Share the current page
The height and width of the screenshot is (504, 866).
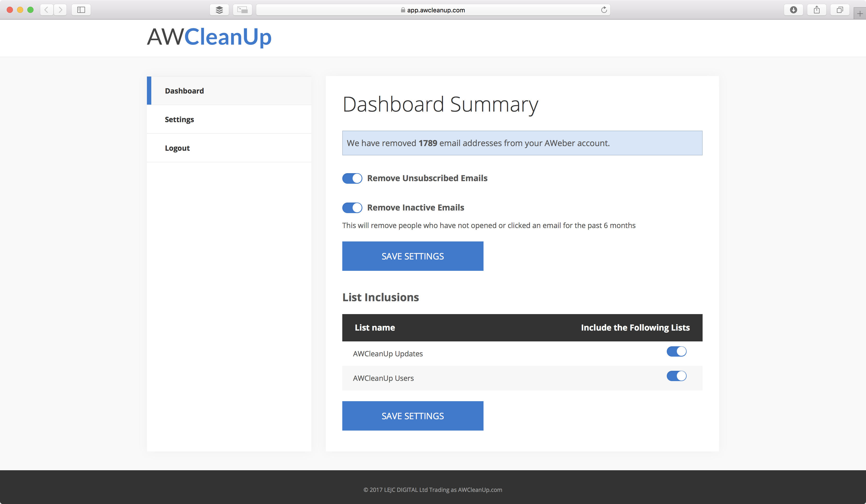(x=817, y=10)
